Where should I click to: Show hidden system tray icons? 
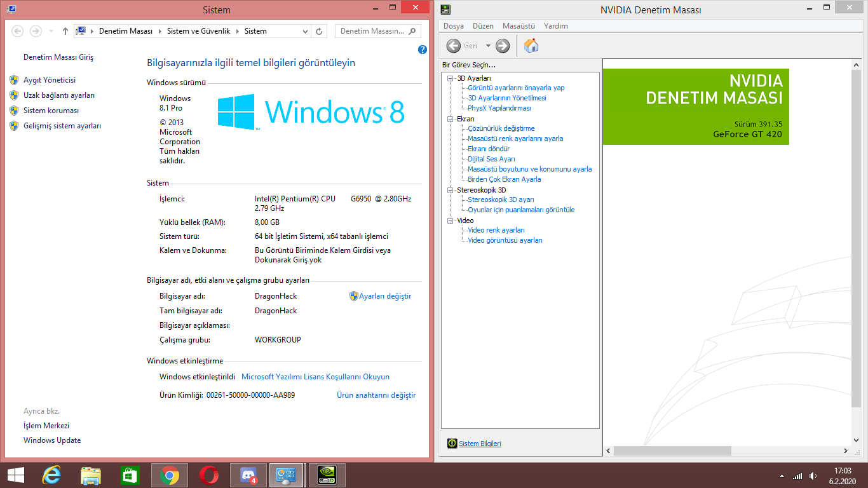782,476
